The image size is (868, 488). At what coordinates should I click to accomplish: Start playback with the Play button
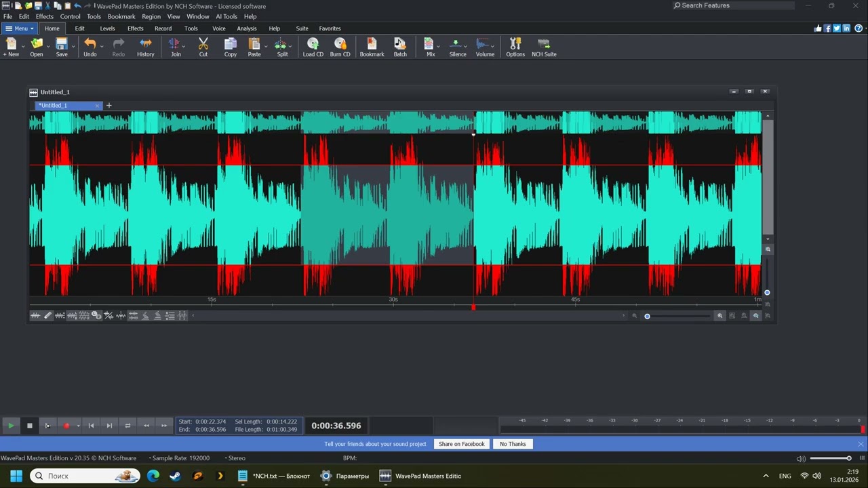tap(11, 426)
